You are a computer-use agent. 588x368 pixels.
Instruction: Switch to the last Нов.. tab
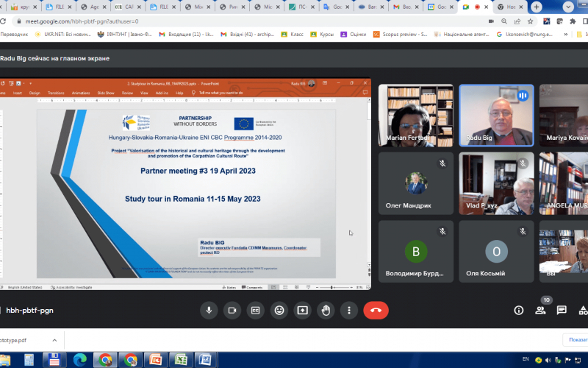(510, 7)
